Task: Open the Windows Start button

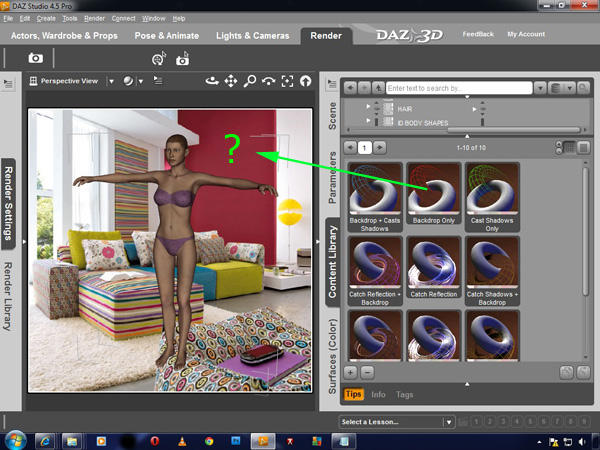Action: (14, 440)
